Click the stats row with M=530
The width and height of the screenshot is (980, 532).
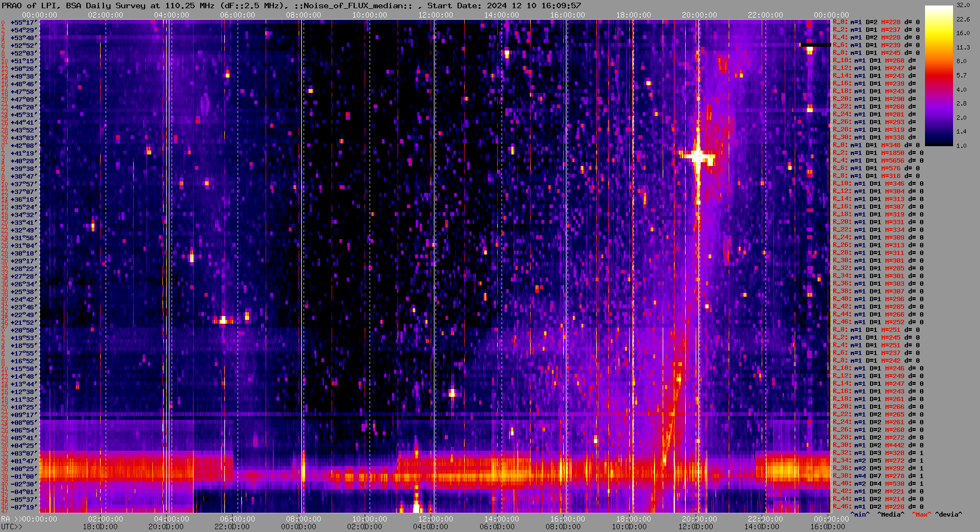coord(878,484)
